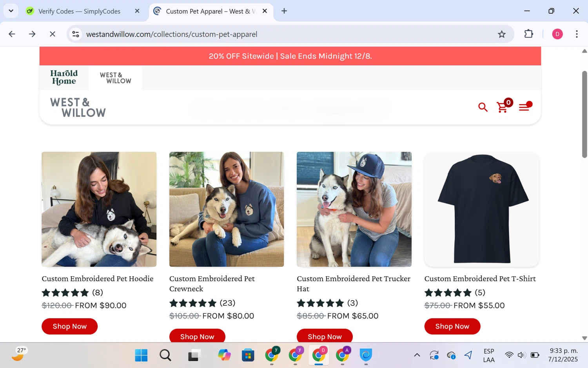588x368 pixels.
Task: Click the Trucker Hat star rating (3)
Action: click(x=327, y=303)
